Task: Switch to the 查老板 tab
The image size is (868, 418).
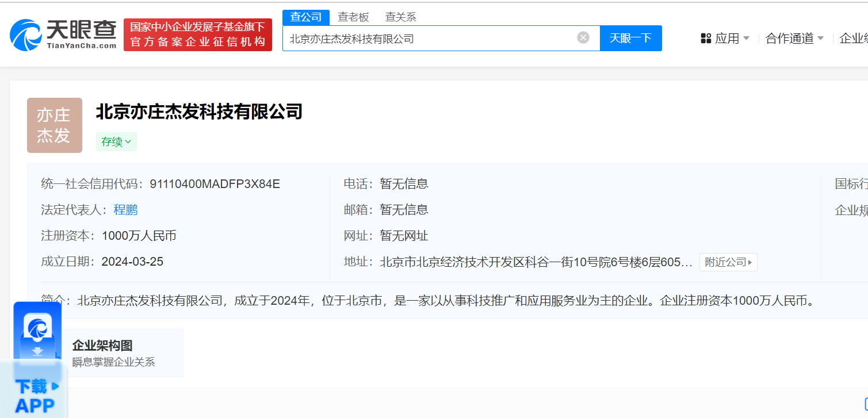Action: pos(353,17)
